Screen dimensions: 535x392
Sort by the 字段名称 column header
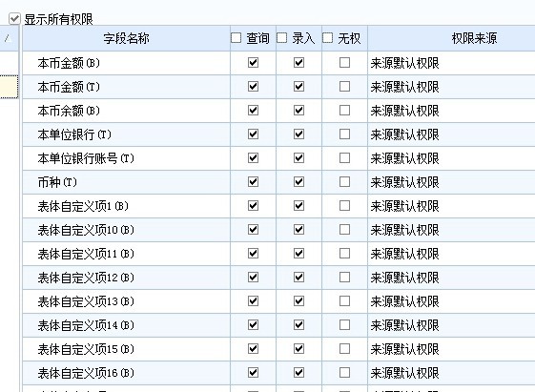coord(127,38)
